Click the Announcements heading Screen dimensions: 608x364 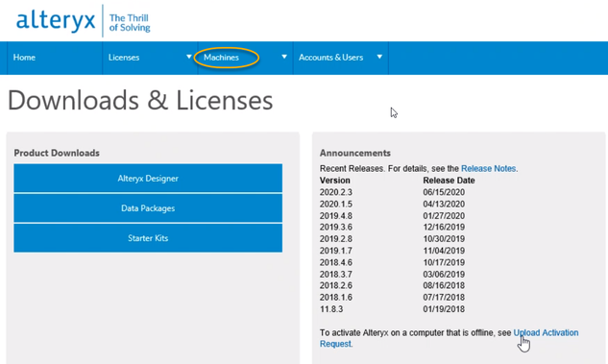(x=354, y=153)
